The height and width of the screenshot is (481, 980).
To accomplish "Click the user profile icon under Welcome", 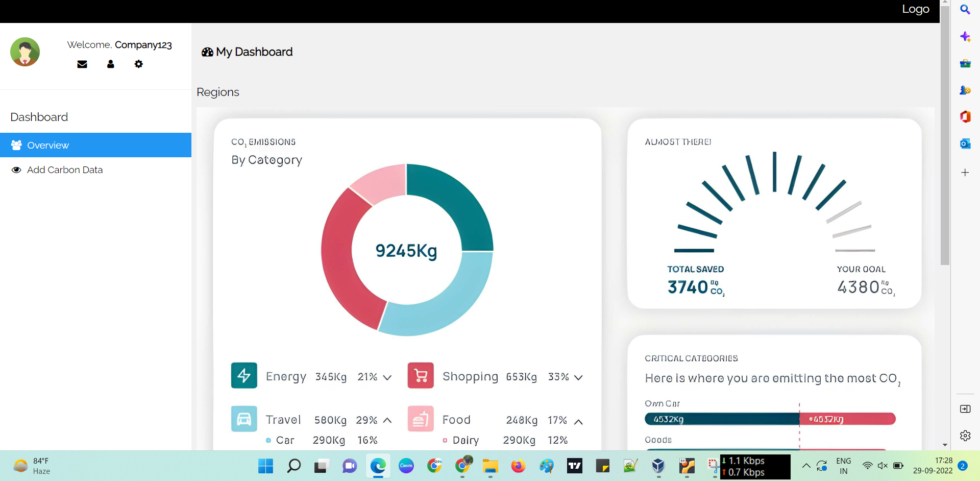I will coord(111,64).
